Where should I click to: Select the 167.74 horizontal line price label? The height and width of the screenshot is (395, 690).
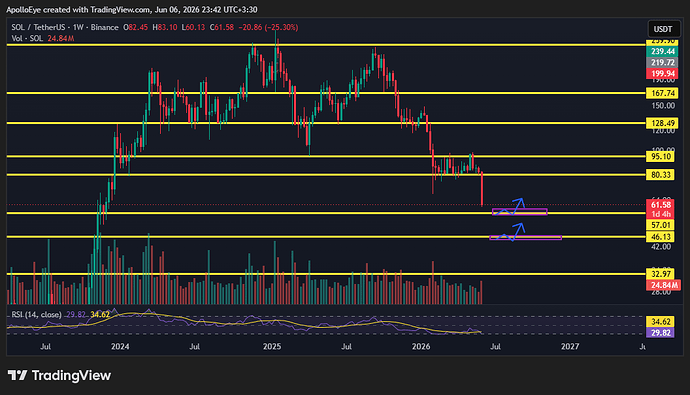click(x=663, y=93)
